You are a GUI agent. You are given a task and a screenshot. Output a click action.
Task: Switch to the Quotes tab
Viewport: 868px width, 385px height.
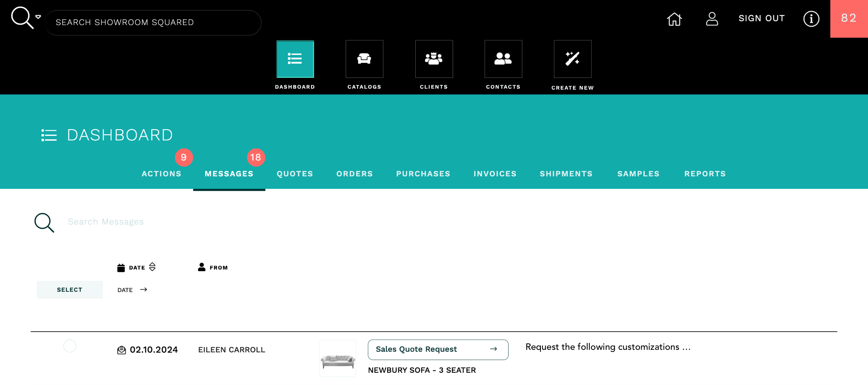pos(294,174)
